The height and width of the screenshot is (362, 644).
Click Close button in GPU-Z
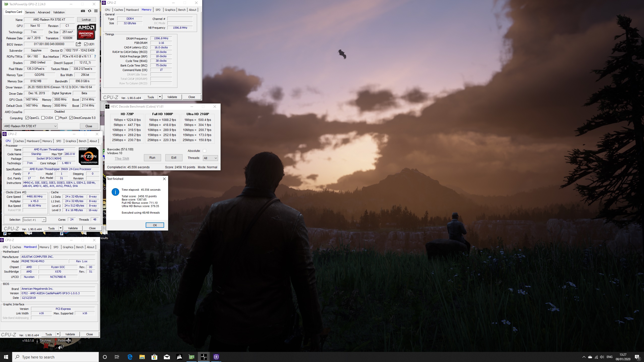point(89,126)
